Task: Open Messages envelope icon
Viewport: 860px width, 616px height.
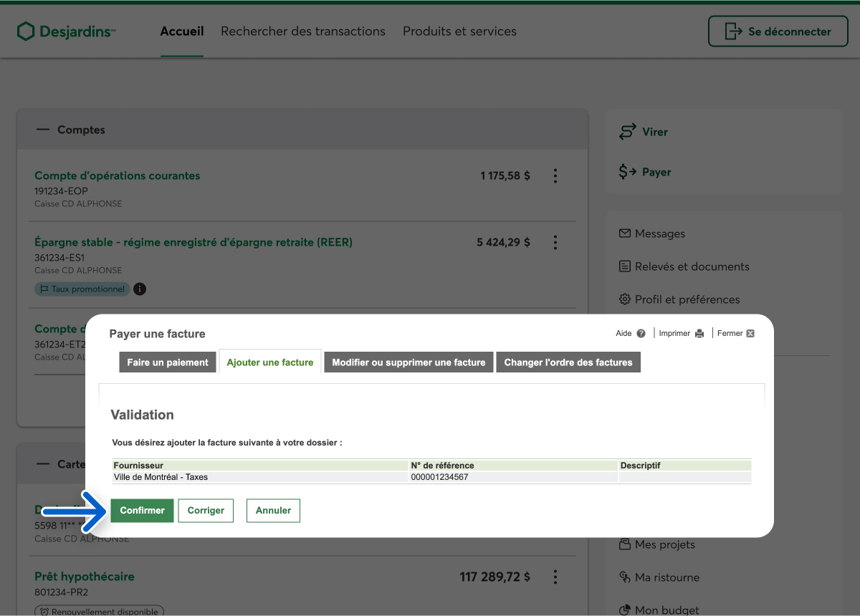Action: [624, 234]
